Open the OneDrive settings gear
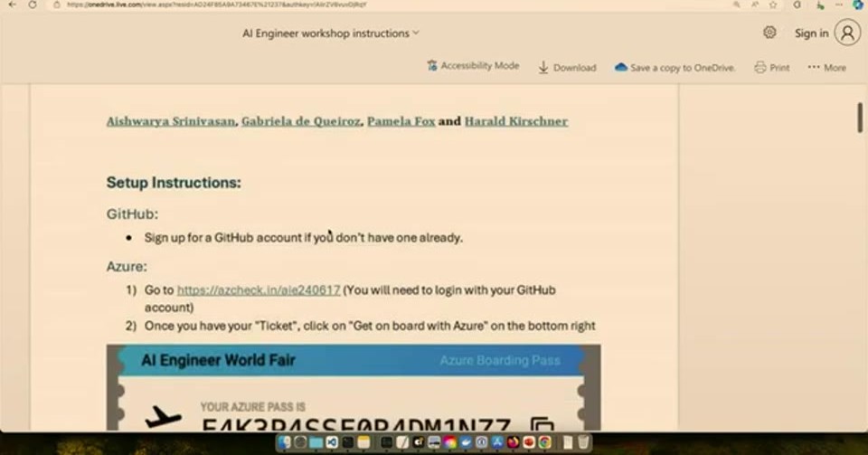868x455 pixels. tap(769, 33)
